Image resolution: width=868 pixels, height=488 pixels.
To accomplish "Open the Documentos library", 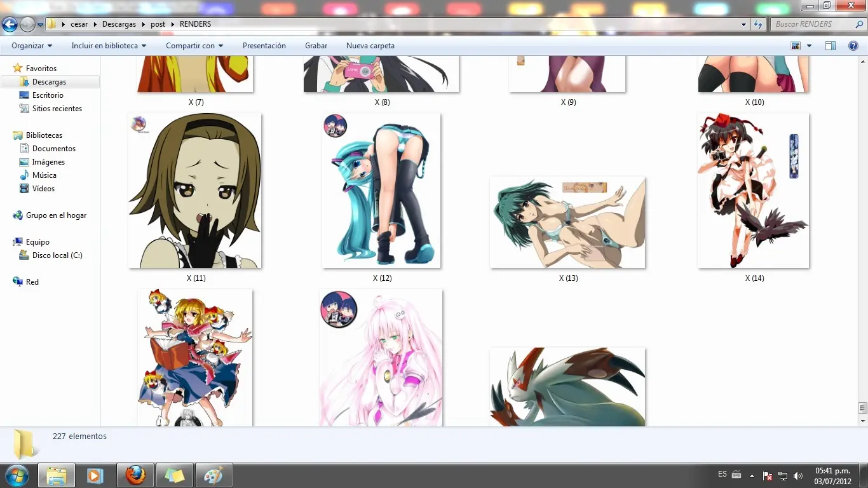I will click(x=53, y=149).
